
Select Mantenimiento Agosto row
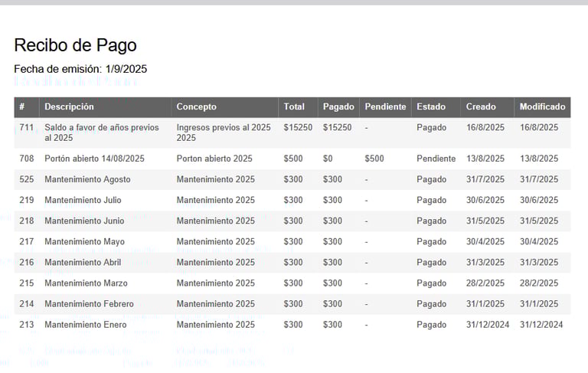[x=292, y=179]
